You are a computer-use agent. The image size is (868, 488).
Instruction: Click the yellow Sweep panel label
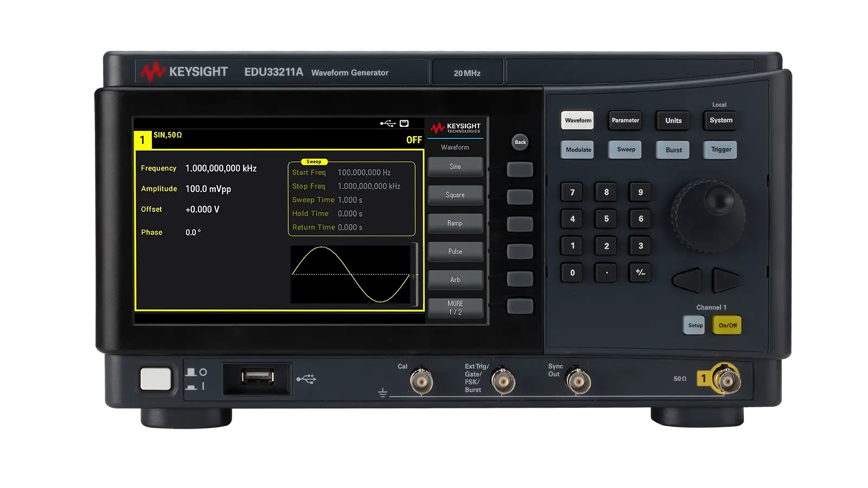point(314,162)
